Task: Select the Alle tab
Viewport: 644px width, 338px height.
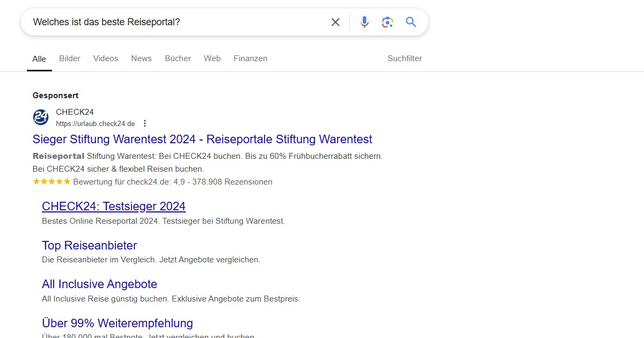Action: point(39,59)
